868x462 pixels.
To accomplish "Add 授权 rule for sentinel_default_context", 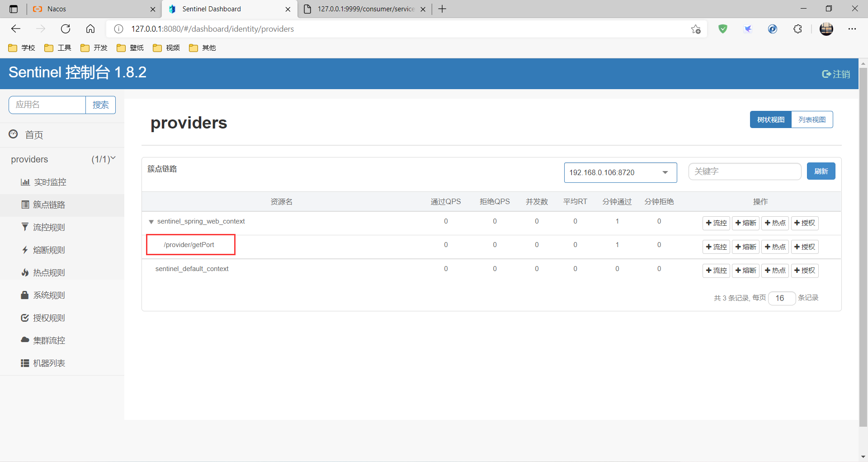I will click(804, 271).
